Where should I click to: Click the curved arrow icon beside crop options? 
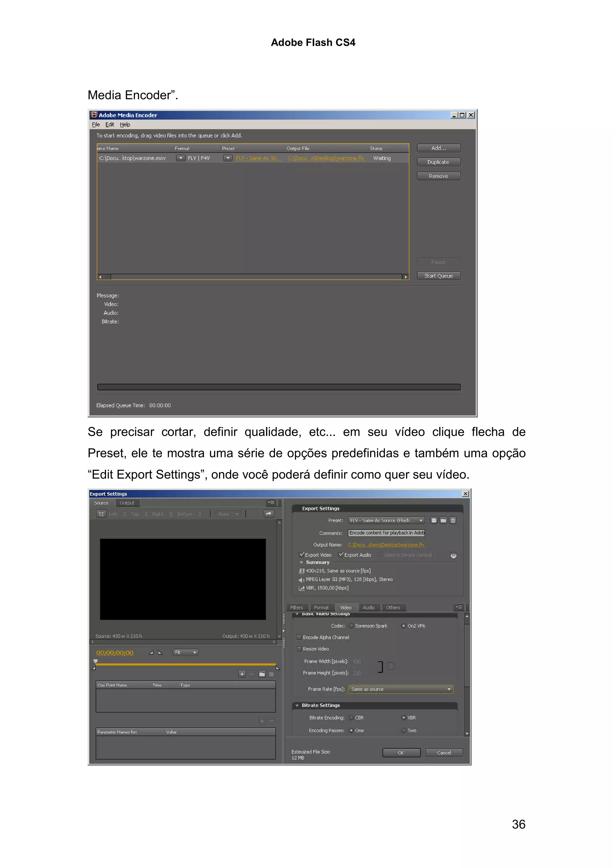[268, 514]
